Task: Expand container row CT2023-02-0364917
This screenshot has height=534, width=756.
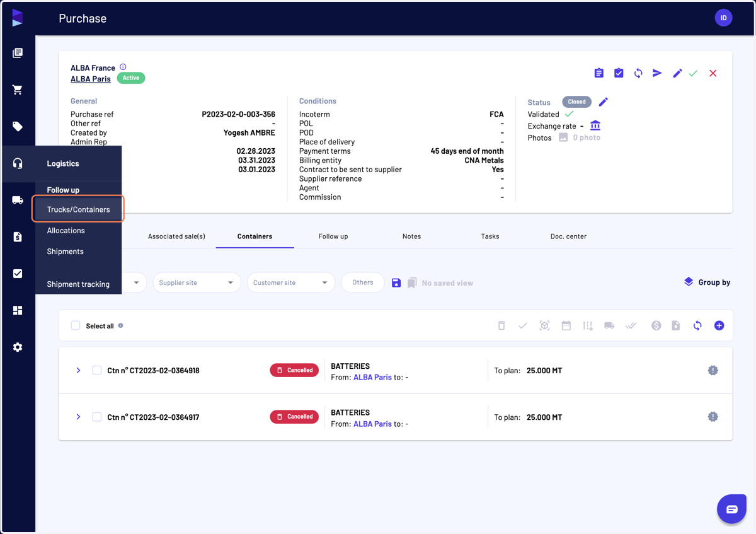Action: pos(78,417)
